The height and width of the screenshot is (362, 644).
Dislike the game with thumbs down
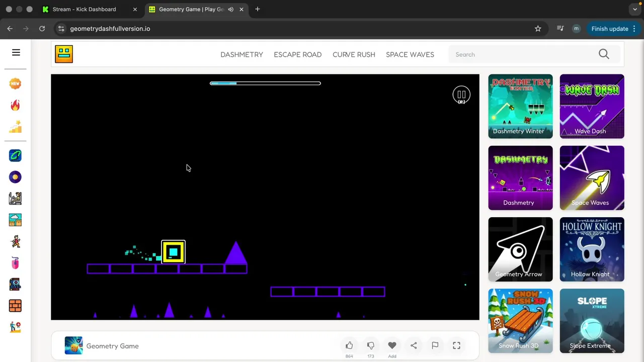coord(371,345)
